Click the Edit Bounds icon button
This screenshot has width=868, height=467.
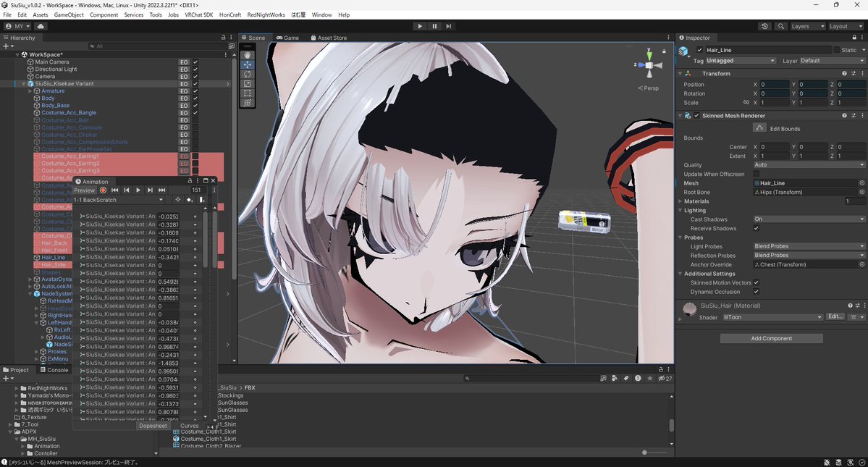pos(759,128)
